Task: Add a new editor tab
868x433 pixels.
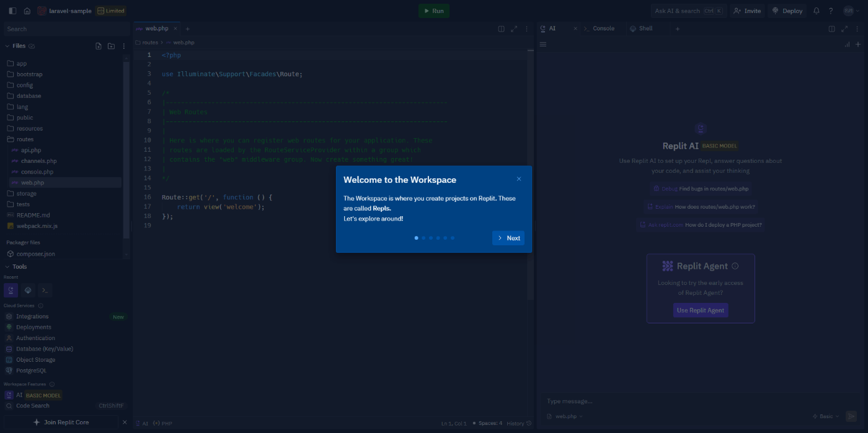Action: (188, 28)
